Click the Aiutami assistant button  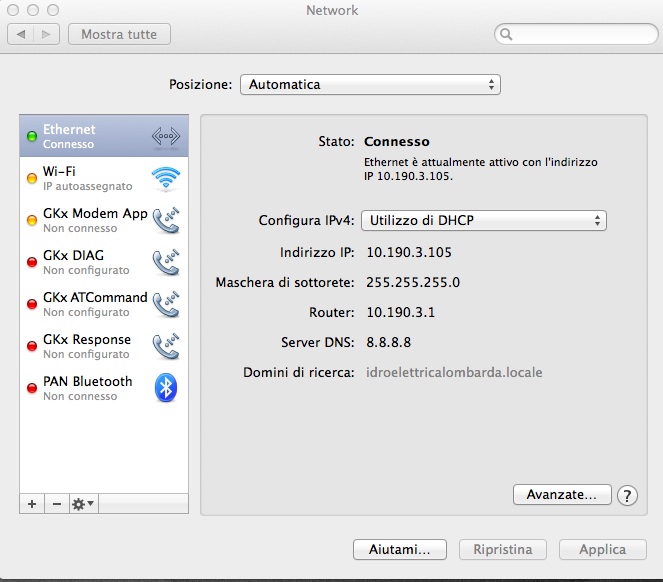pos(400,549)
